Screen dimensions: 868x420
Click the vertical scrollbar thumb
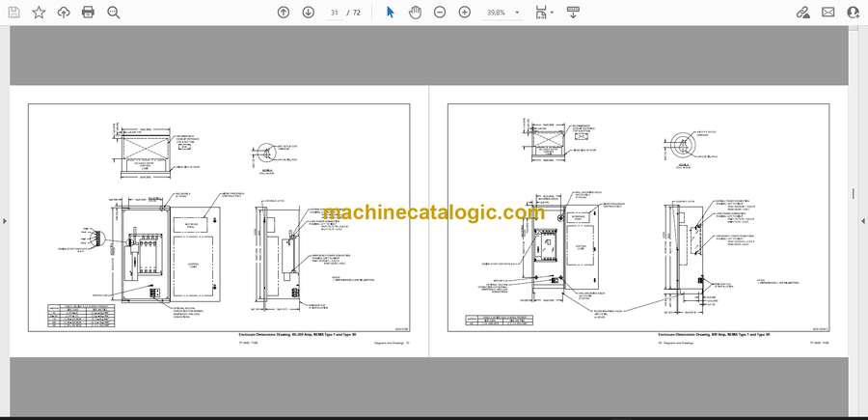click(x=854, y=193)
